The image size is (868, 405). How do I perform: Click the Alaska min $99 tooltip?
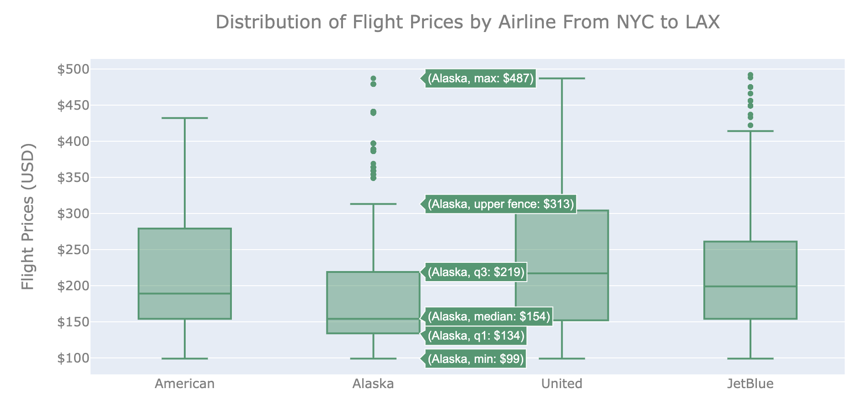pyautogui.click(x=476, y=359)
